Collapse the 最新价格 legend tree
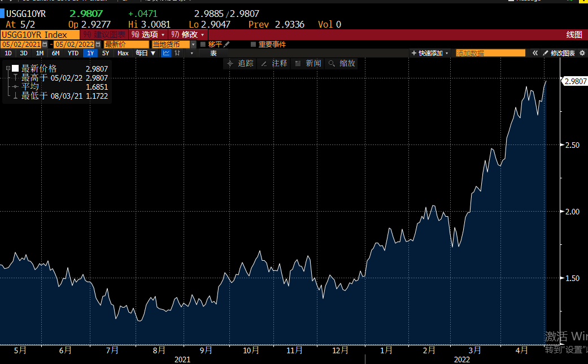The width and height of the screenshot is (588, 364). 8,68
